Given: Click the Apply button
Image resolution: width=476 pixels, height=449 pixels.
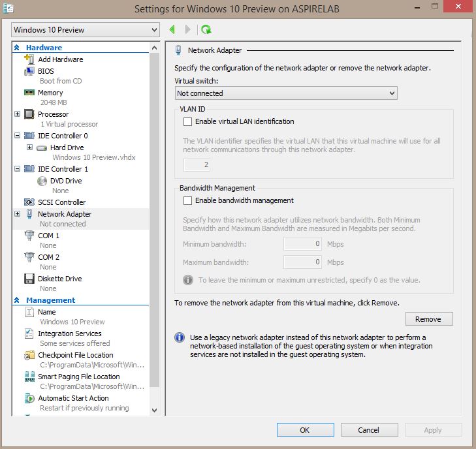Looking at the screenshot, I should pyautogui.click(x=433, y=430).
